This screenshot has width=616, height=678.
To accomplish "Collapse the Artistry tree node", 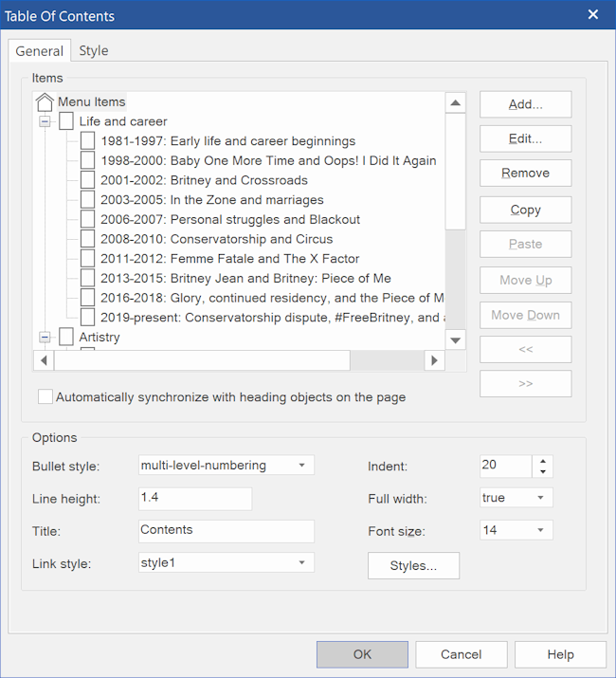I will click(45, 337).
